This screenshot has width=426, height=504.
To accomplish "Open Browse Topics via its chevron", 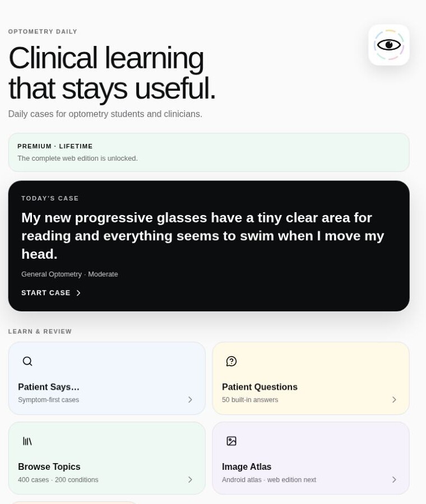I will tap(190, 479).
